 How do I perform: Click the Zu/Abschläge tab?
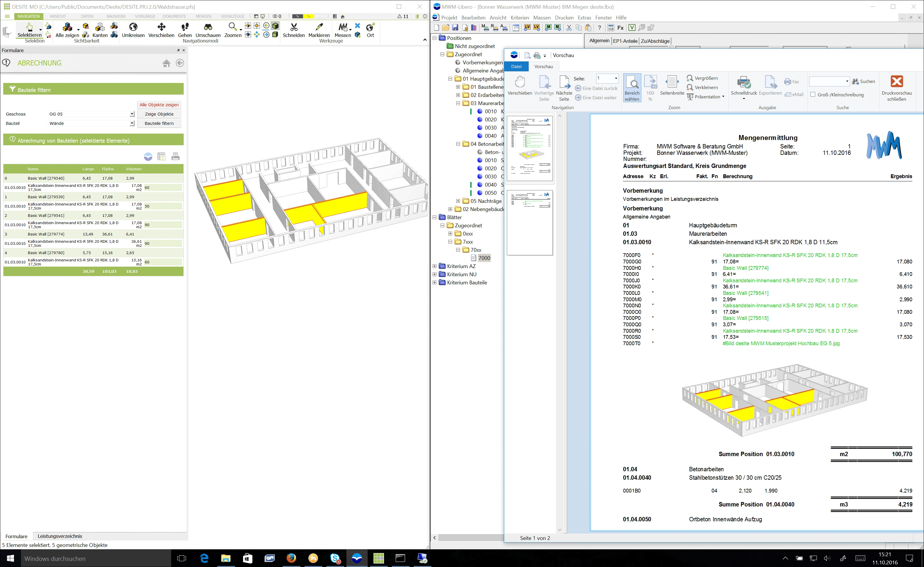click(x=655, y=41)
